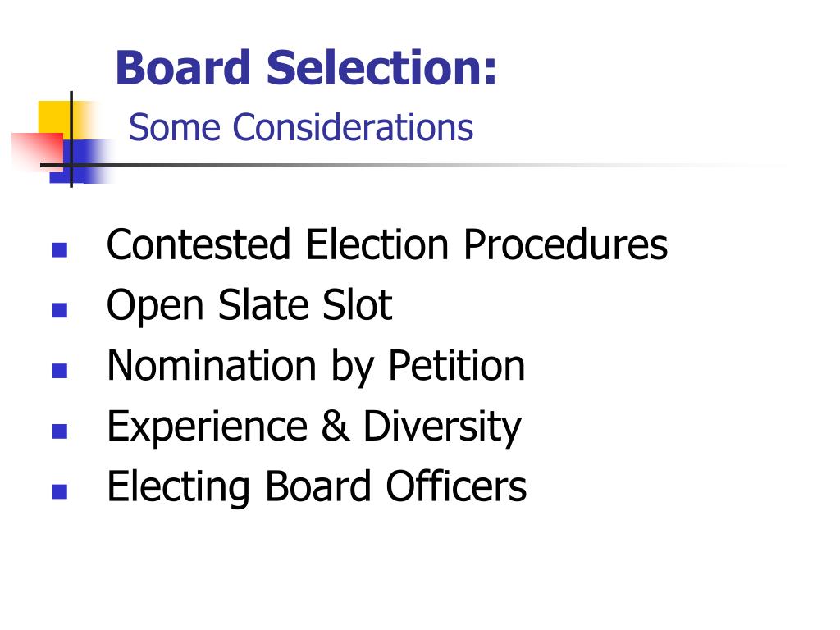Click the bullet beside Contested Election Procedures
Screen dimensions: 840x630
coord(59,249)
